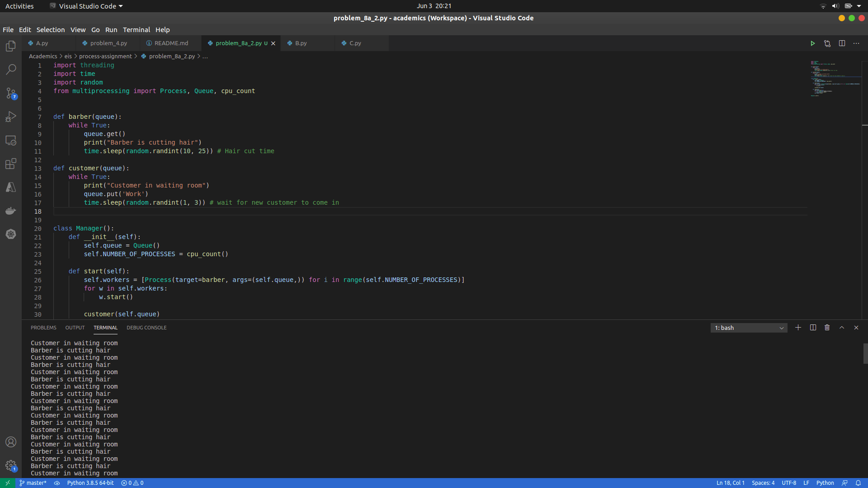Click Ln 18, Col 1 cursor position
This screenshot has height=488, width=868.
pyautogui.click(x=730, y=483)
